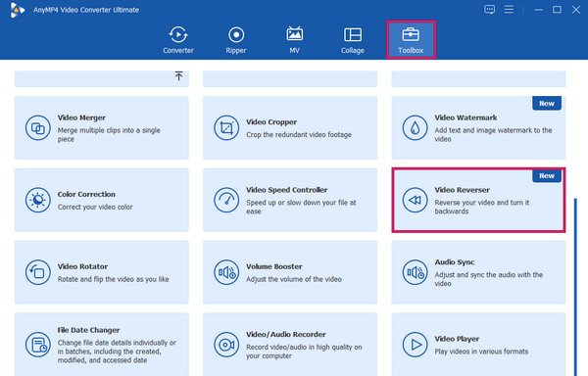Open the Converter tab
Viewport: 588px width, 376px height.
click(178, 40)
